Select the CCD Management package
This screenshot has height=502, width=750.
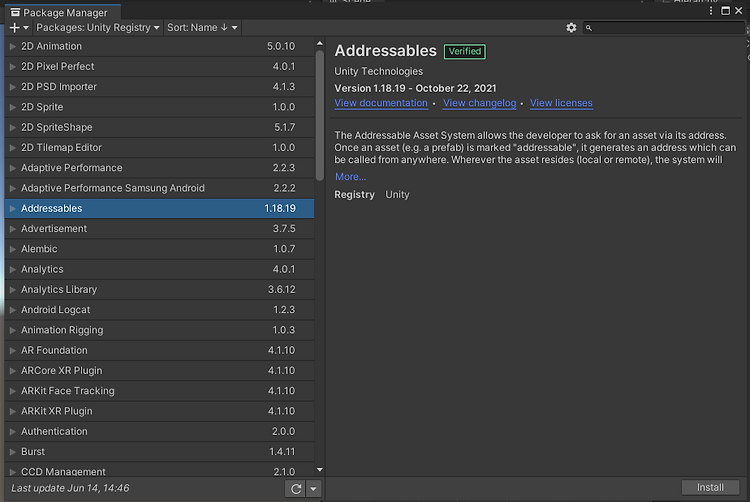[159, 470]
